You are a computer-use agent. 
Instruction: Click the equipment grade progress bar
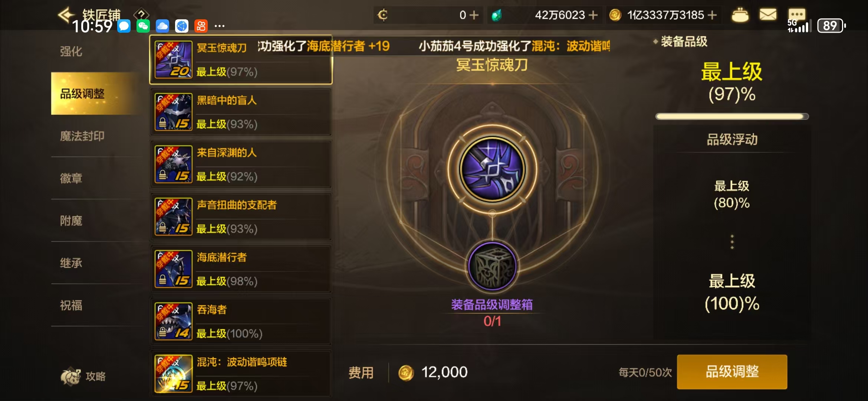(732, 117)
